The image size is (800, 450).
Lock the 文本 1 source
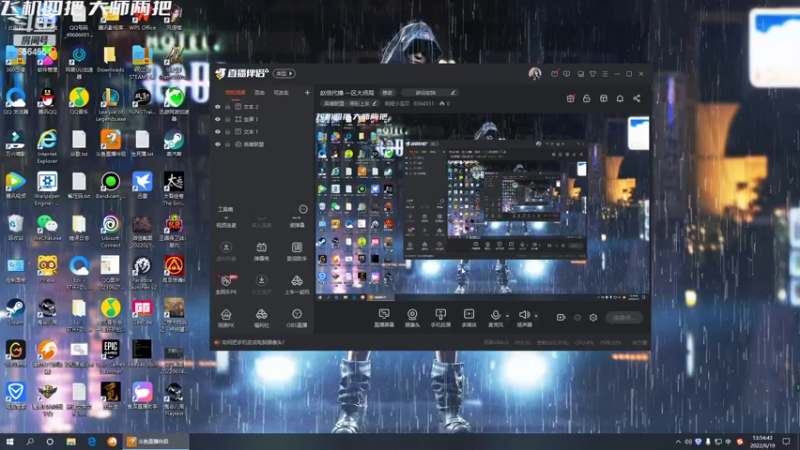pyautogui.click(x=228, y=132)
